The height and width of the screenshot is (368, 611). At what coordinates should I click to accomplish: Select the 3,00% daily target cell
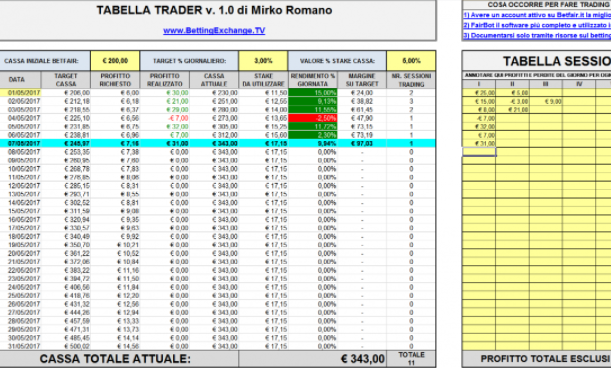(x=263, y=61)
